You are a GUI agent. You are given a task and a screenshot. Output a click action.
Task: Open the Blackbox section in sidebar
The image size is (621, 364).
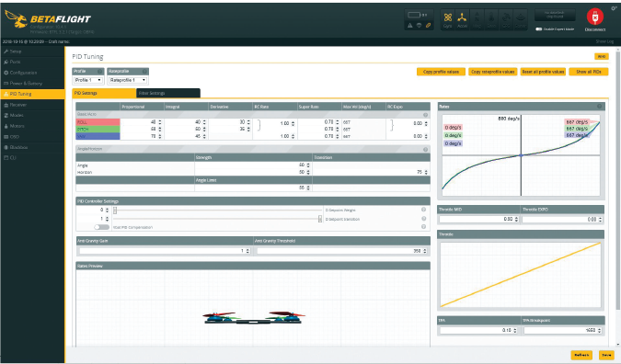pos(32,147)
